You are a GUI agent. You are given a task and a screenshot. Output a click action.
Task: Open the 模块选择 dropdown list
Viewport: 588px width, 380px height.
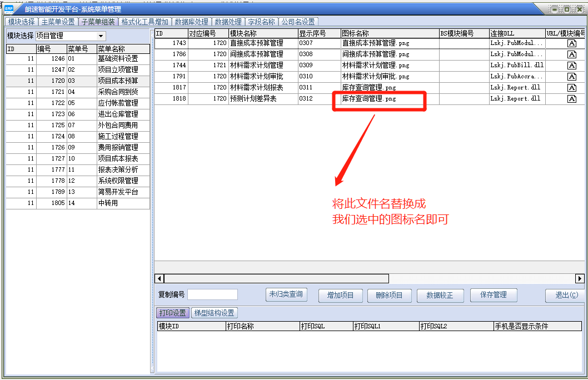[x=101, y=36]
